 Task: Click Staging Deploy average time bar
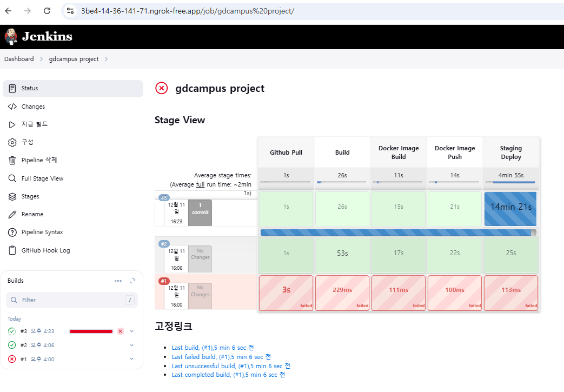click(511, 182)
